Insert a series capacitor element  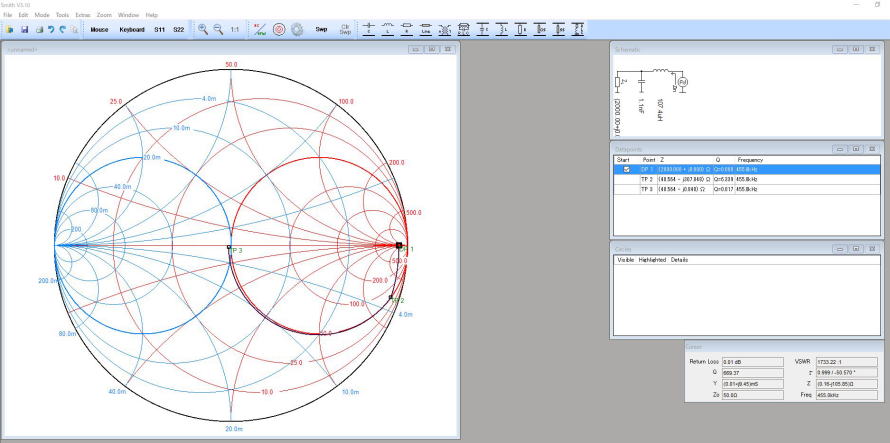tap(369, 29)
